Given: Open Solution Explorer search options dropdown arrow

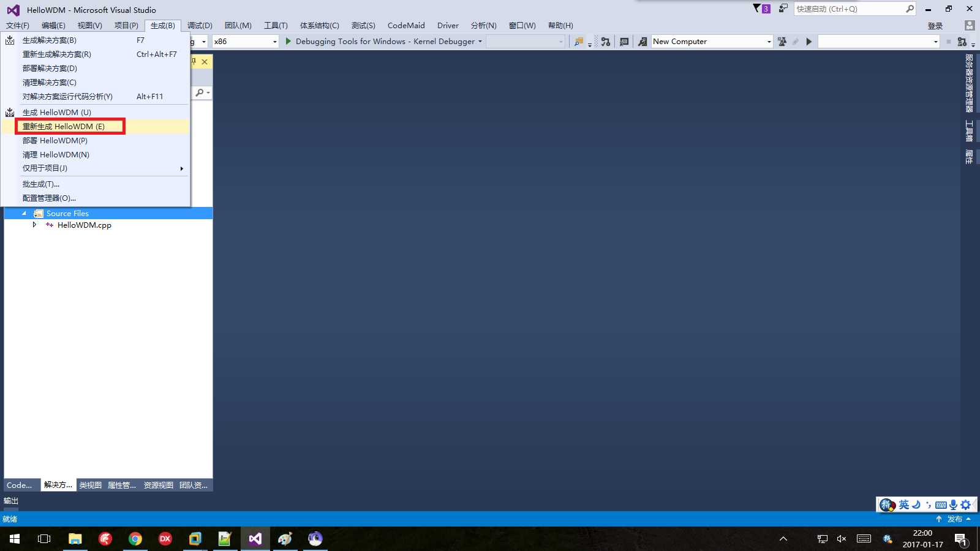Looking at the screenshot, I should [x=208, y=92].
